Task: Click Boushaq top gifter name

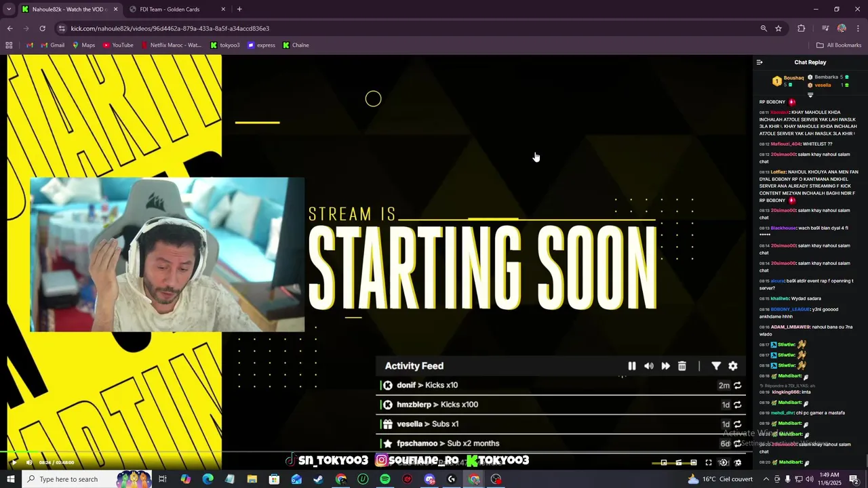Action: (793, 78)
